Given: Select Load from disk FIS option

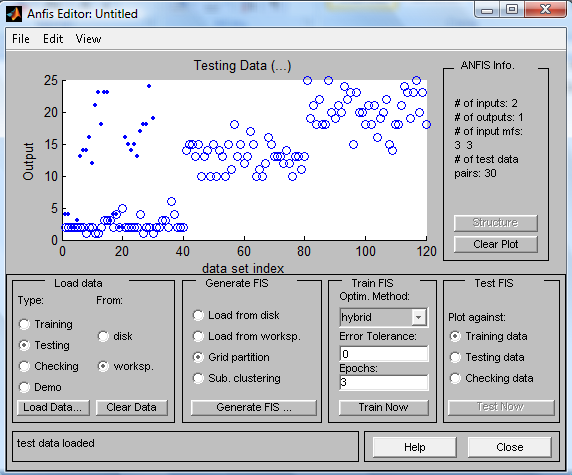Looking at the screenshot, I should pos(198,315).
